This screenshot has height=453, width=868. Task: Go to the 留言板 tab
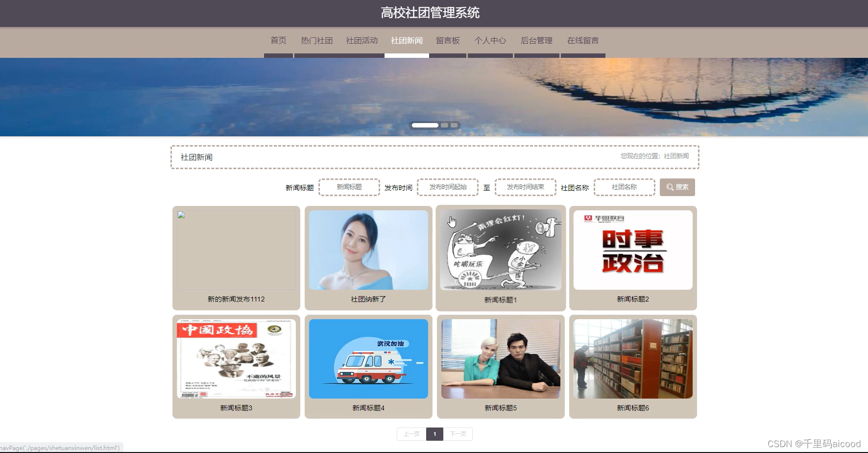pos(448,41)
